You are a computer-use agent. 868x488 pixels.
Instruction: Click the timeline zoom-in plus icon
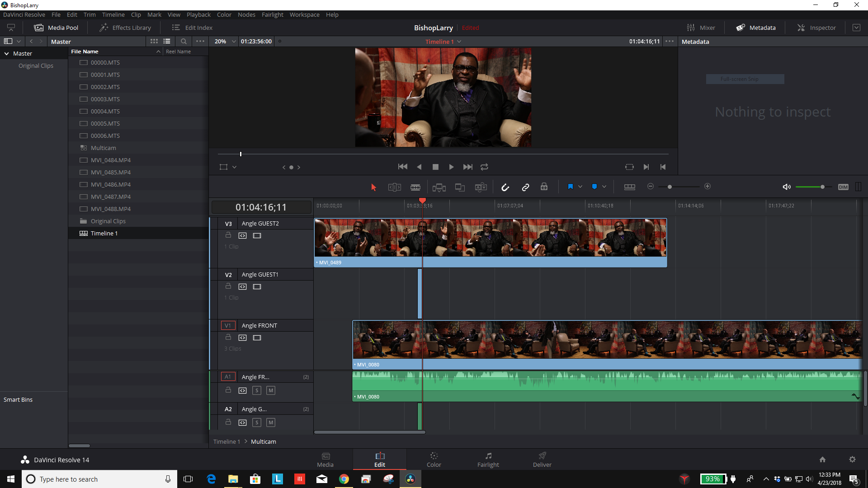708,187
